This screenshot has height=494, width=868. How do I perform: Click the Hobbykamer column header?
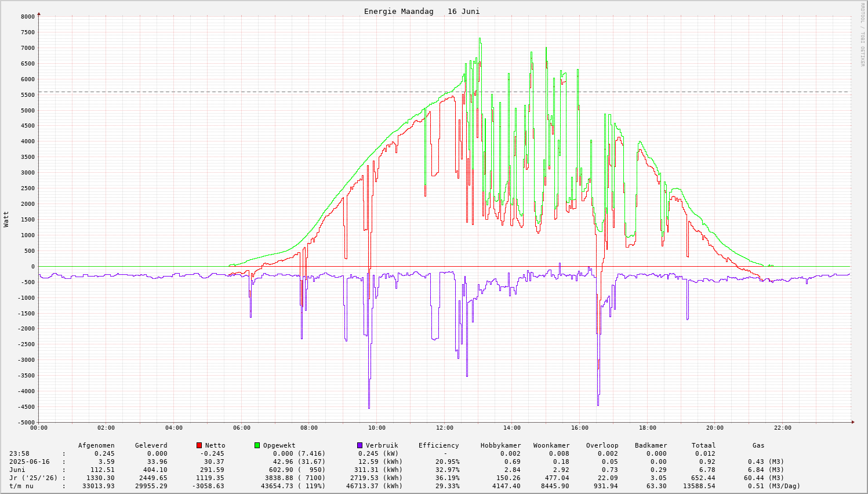500,445
